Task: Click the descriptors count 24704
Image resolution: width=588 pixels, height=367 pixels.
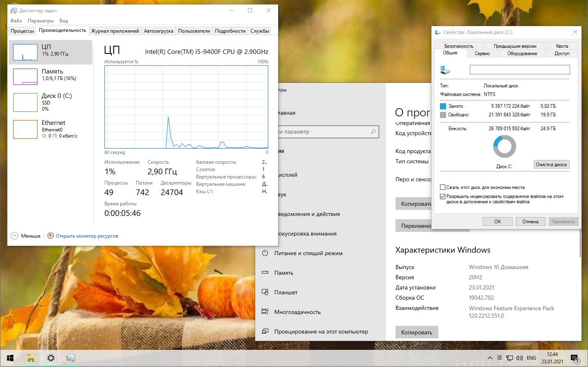Action: point(172,192)
